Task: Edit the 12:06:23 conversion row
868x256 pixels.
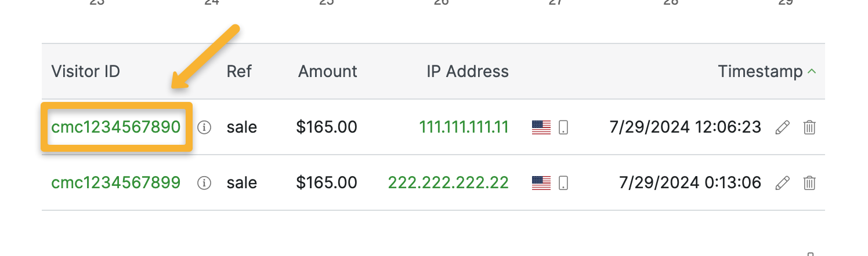Action: [x=783, y=127]
